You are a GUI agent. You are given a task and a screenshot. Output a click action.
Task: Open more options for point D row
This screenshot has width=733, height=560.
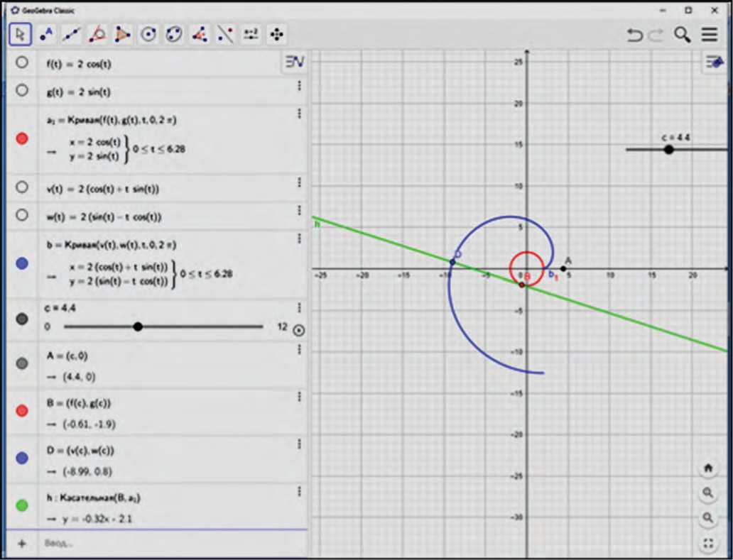pyautogui.click(x=299, y=444)
